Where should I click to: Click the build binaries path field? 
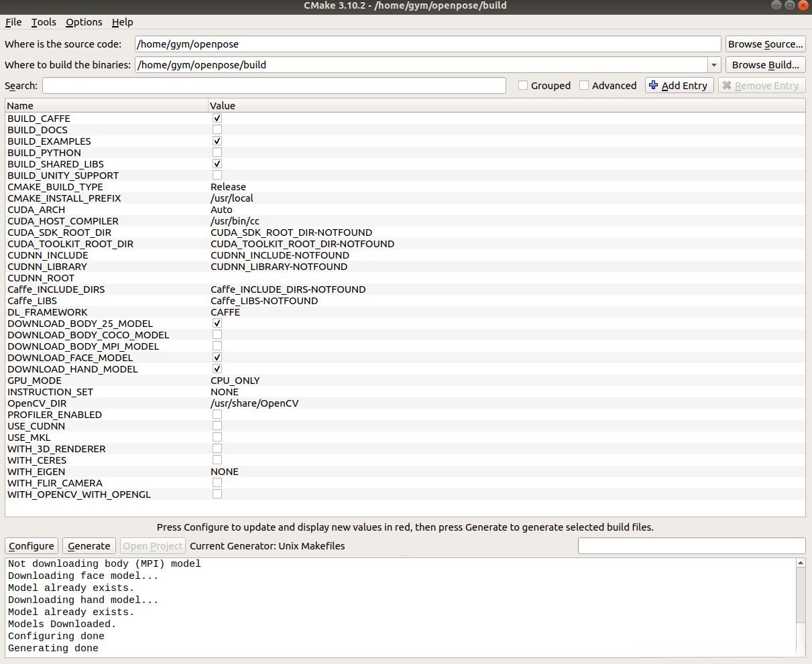pos(421,65)
